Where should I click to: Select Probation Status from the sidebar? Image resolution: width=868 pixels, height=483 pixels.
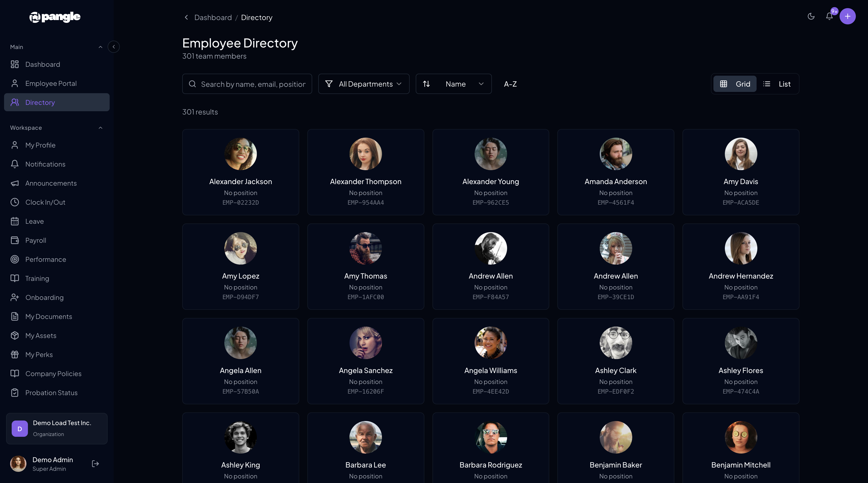[x=51, y=393]
